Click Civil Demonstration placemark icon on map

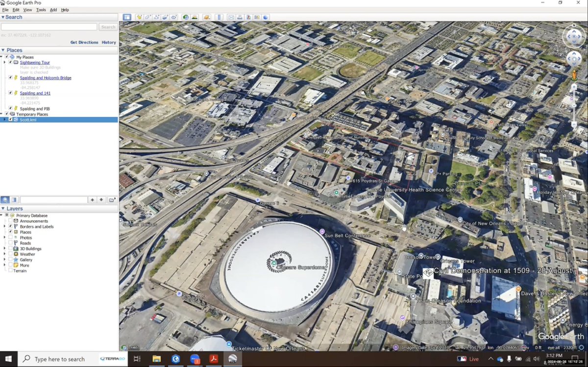(x=428, y=273)
